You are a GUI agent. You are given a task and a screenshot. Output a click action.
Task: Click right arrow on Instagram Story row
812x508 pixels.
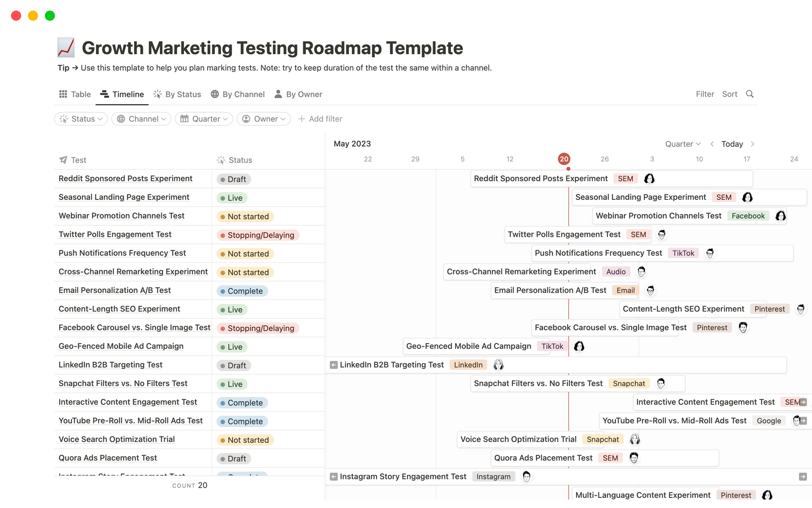[802, 477]
